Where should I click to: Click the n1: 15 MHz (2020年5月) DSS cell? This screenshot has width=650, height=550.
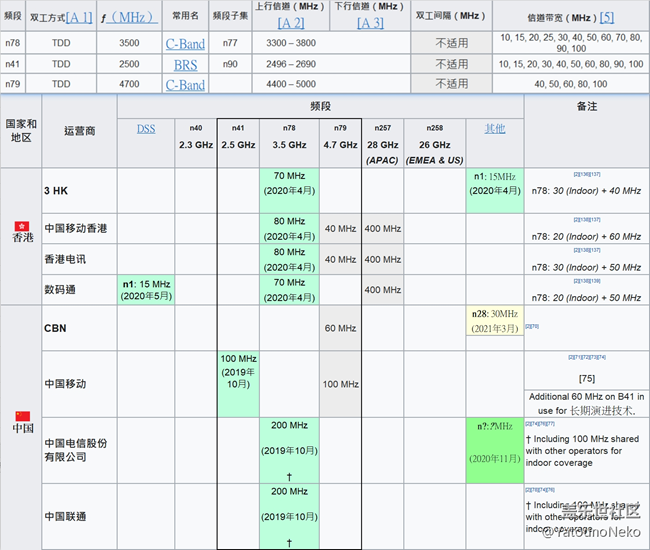(146, 290)
